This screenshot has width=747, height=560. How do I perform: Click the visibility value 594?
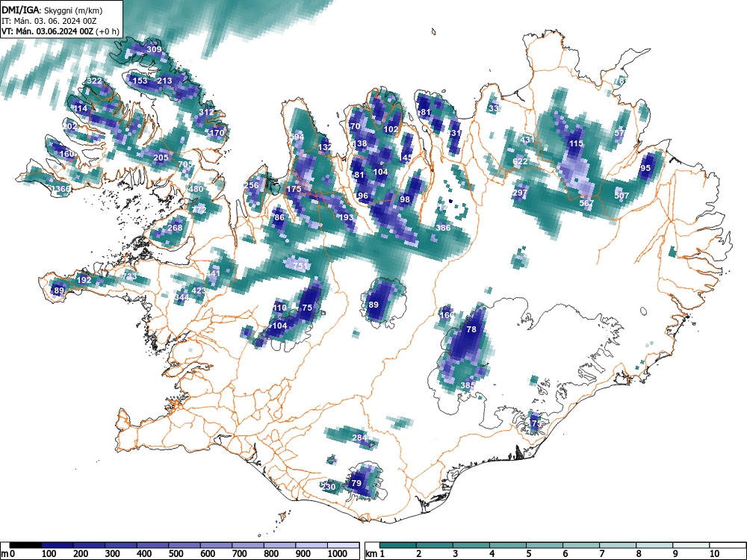coord(297,137)
